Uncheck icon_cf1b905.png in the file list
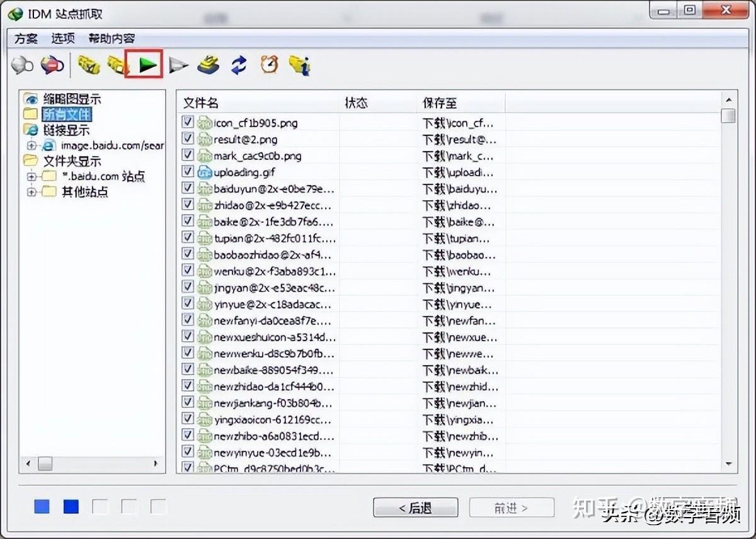The height and width of the screenshot is (539, 756). [x=187, y=123]
